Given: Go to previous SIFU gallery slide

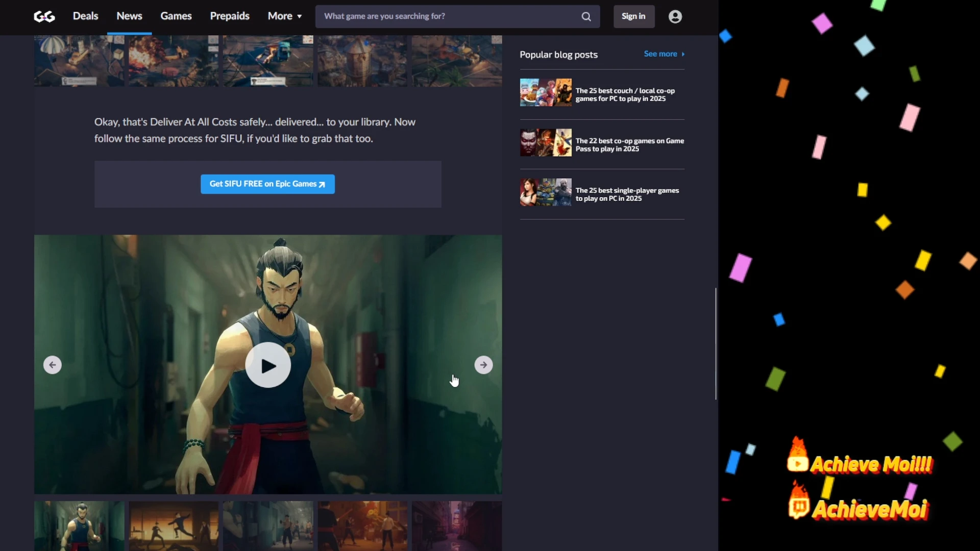Looking at the screenshot, I should coord(53,365).
